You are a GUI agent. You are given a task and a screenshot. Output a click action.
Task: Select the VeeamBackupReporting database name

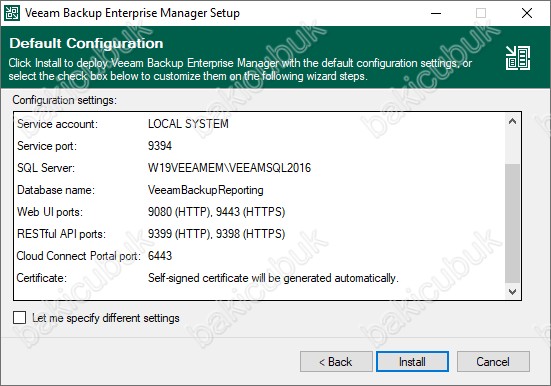tap(206, 190)
